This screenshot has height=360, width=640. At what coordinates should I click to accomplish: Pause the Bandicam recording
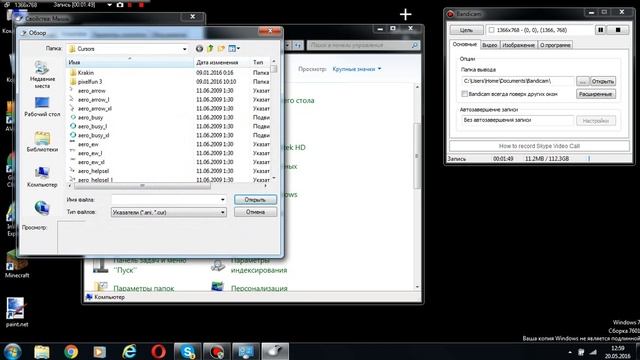click(600, 30)
